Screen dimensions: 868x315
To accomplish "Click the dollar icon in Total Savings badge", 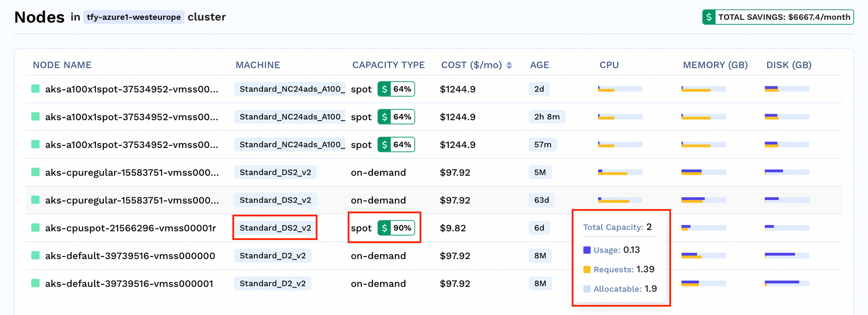I will pyautogui.click(x=709, y=17).
